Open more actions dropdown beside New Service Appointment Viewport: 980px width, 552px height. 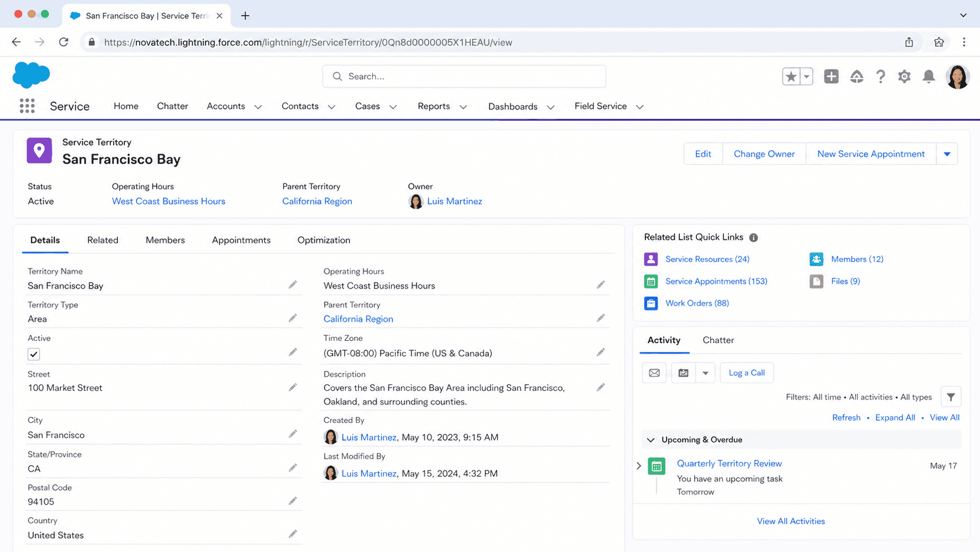[947, 154]
